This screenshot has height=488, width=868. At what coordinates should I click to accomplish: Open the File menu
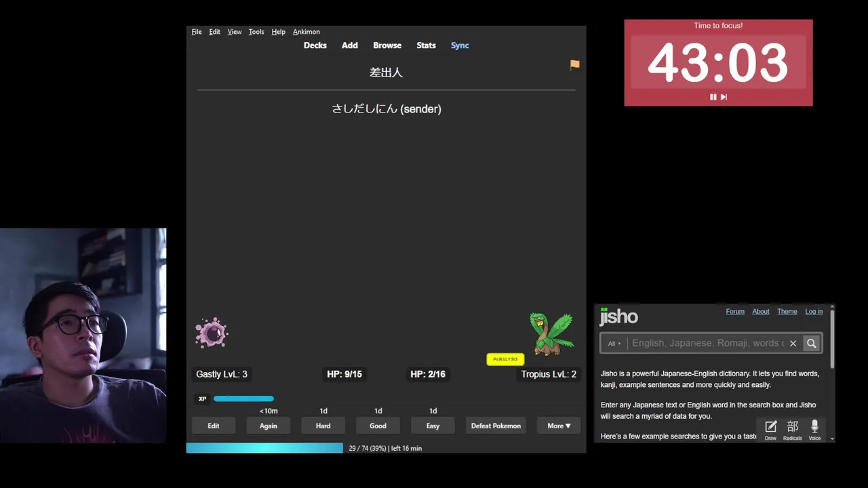(x=197, y=32)
